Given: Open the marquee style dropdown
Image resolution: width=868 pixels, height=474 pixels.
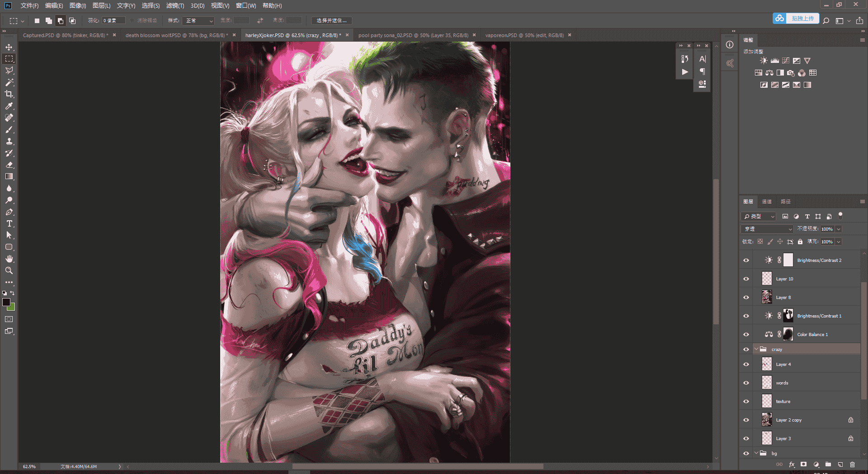Looking at the screenshot, I should coord(198,20).
